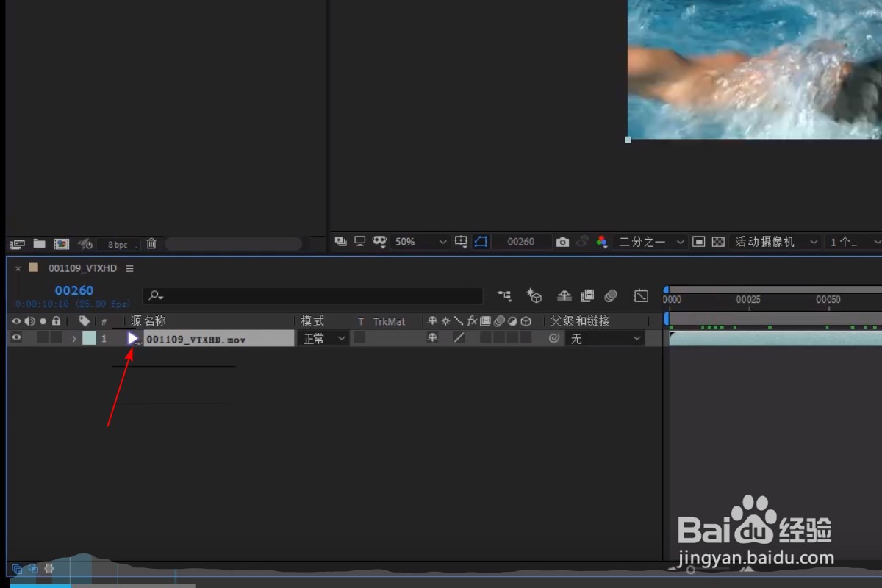Take a snapshot with the camera icon
Image resolution: width=882 pixels, height=588 pixels.
562,242
